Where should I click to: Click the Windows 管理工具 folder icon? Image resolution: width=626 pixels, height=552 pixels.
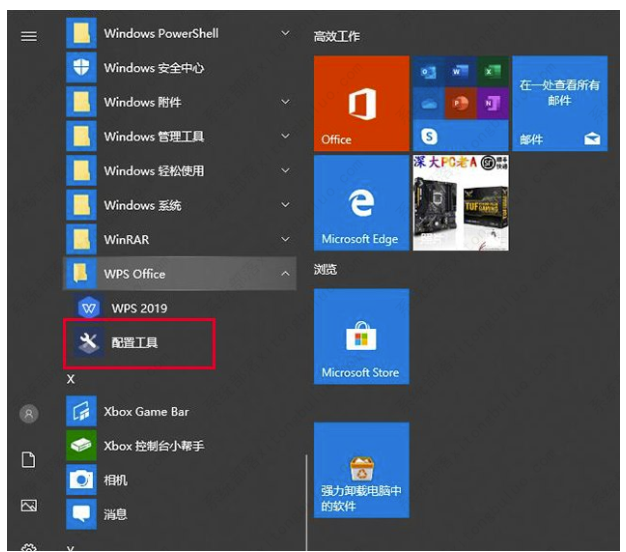click(x=81, y=136)
